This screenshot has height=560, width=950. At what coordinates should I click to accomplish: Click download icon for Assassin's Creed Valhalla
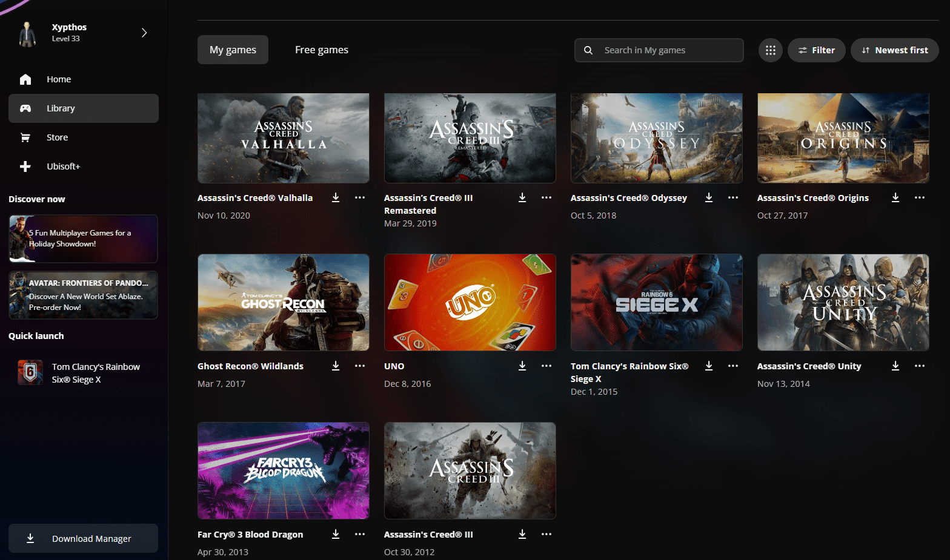[336, 198]
